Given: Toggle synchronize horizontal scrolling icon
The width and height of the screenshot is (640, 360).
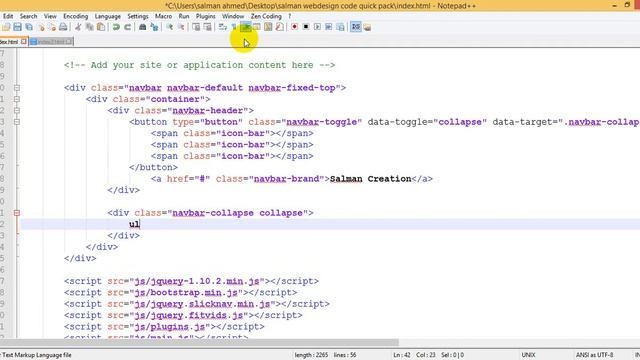Looking at the screenshot, I should point(207,27).
